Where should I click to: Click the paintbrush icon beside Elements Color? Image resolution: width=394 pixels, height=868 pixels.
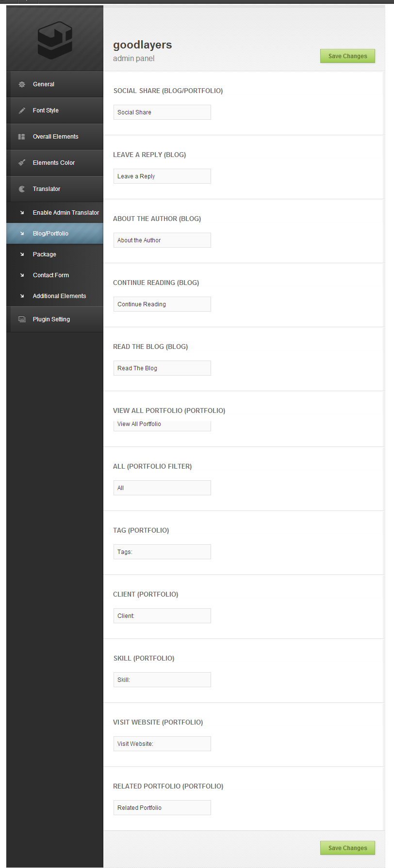pyautogui.click(x=22, y=163)
